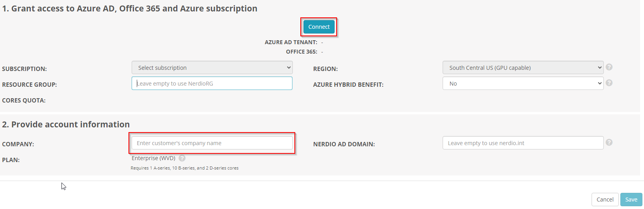Click the question mark beside Enterprise (WVD) plan
Image resolution: width=644 pixels, height=209 pixels.
[182, 158]
